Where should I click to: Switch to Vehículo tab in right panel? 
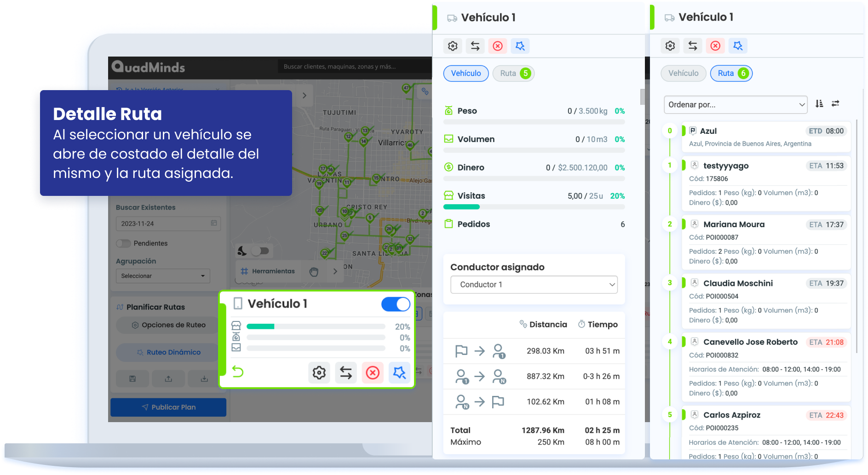point(683,74)
